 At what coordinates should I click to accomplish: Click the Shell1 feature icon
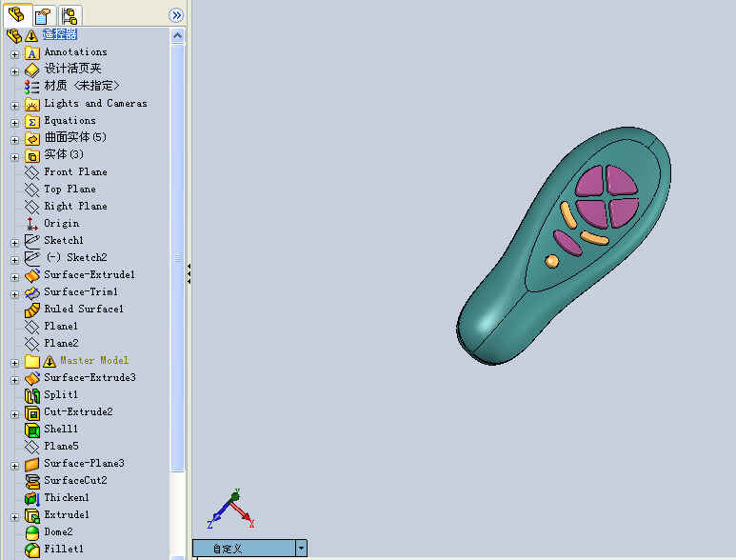(32, 430)
